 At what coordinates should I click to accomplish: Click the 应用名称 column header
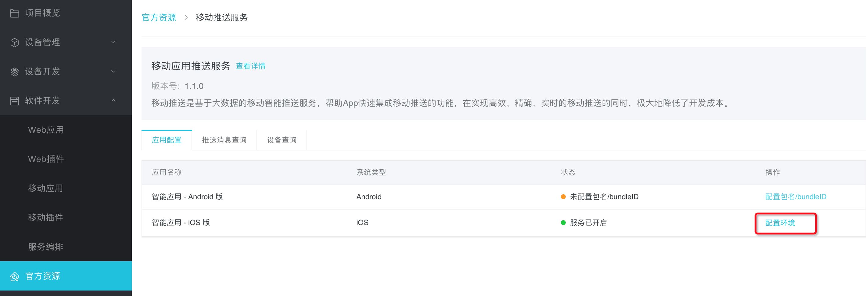pos(167,173)
